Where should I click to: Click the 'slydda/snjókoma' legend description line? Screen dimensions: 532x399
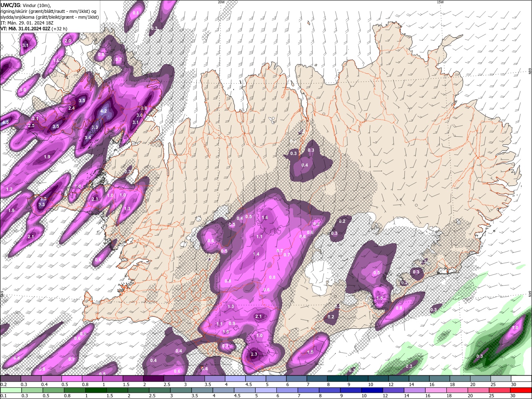click(49, 17)
